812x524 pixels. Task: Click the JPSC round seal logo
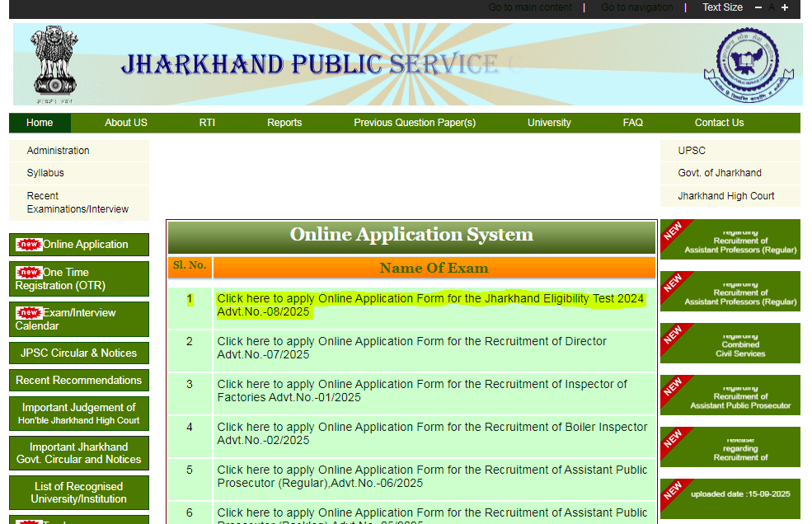pyautogui.click(x=749, y=64)
